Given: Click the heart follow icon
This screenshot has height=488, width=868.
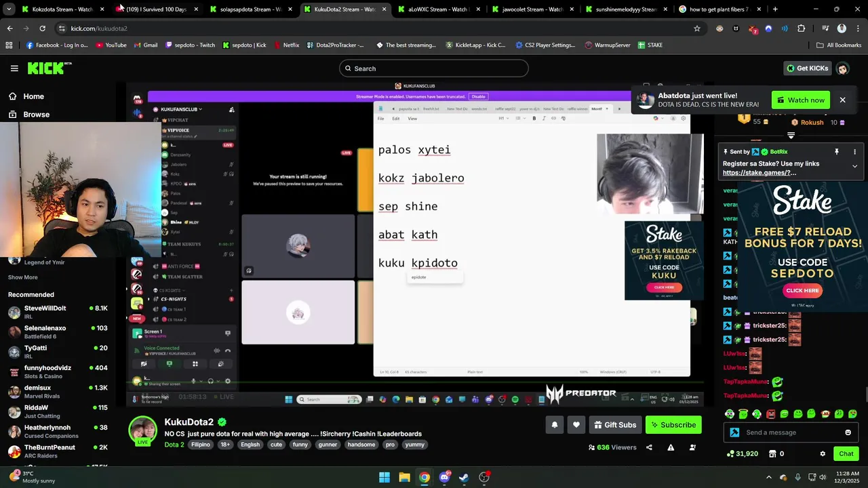Looking at the screenshot, I should tap(576, 425).
